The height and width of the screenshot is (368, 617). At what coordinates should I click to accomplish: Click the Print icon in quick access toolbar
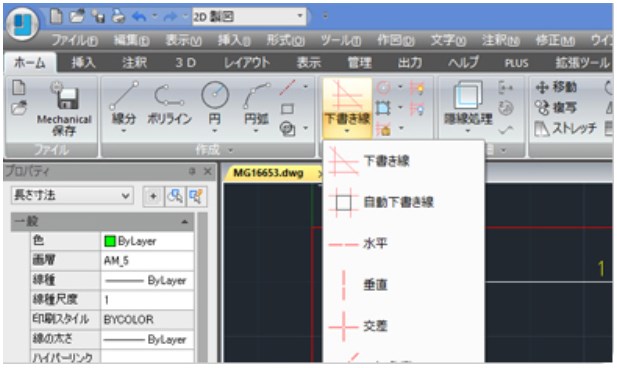point(118,16)
